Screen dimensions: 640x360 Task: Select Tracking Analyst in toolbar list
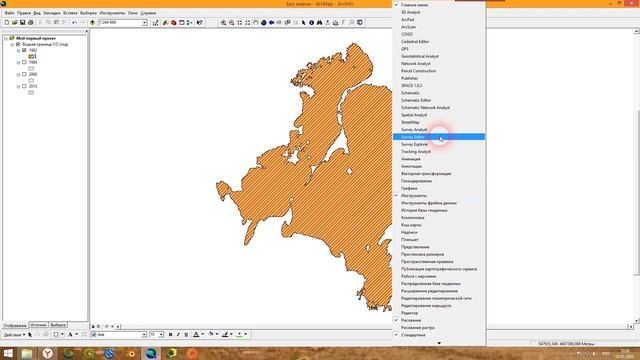(439, 151)
